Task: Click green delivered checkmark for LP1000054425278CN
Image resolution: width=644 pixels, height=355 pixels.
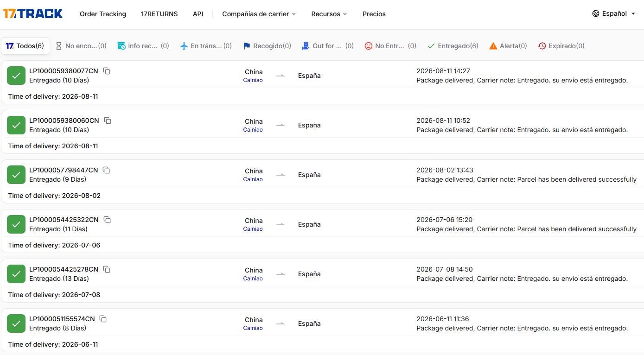Action: click(16, 274)
